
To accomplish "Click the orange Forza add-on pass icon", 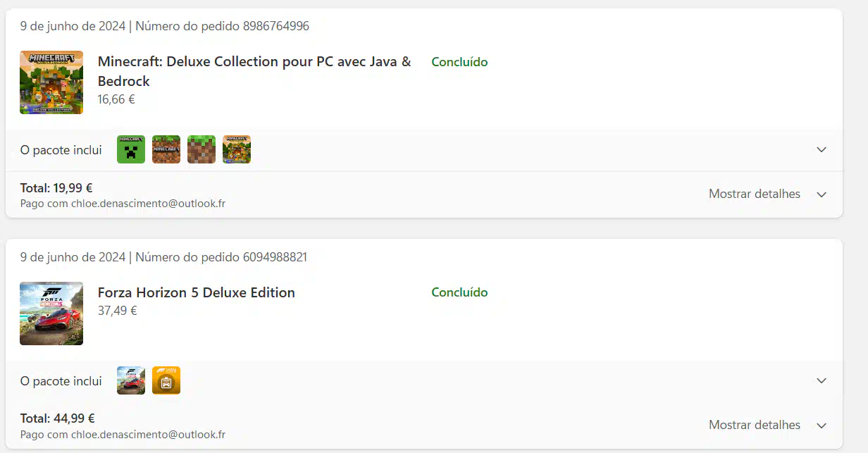I will point(166,380).
